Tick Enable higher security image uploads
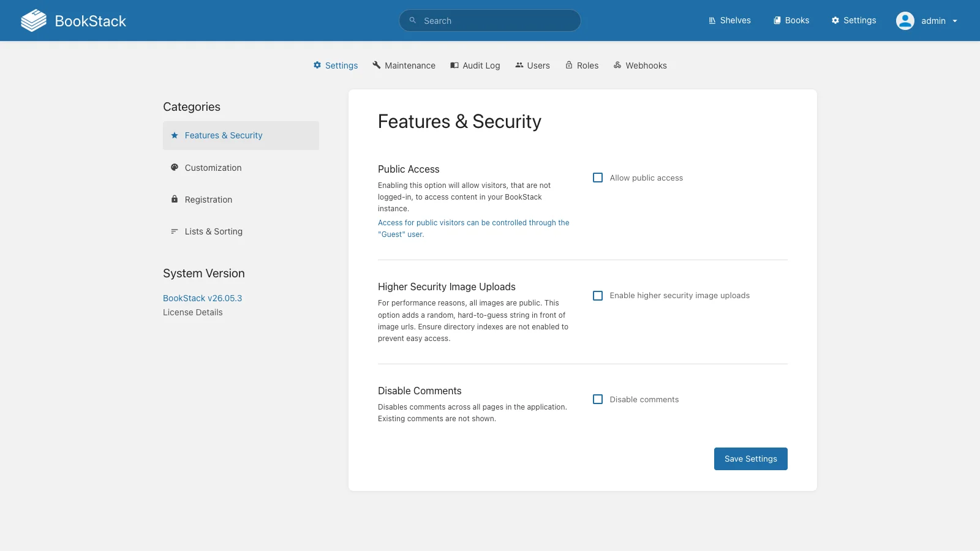Viewport: 980px width, 551px height. click(598, 296)
